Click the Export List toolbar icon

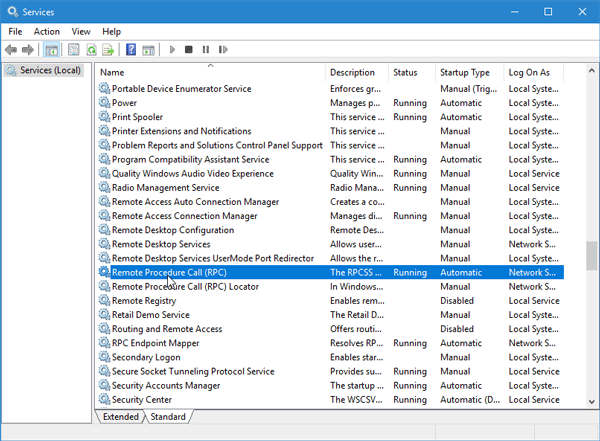click(109, 50)
